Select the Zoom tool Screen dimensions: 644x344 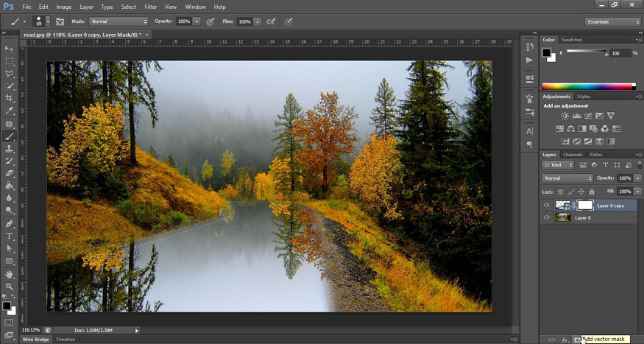(x=10, y=286)
